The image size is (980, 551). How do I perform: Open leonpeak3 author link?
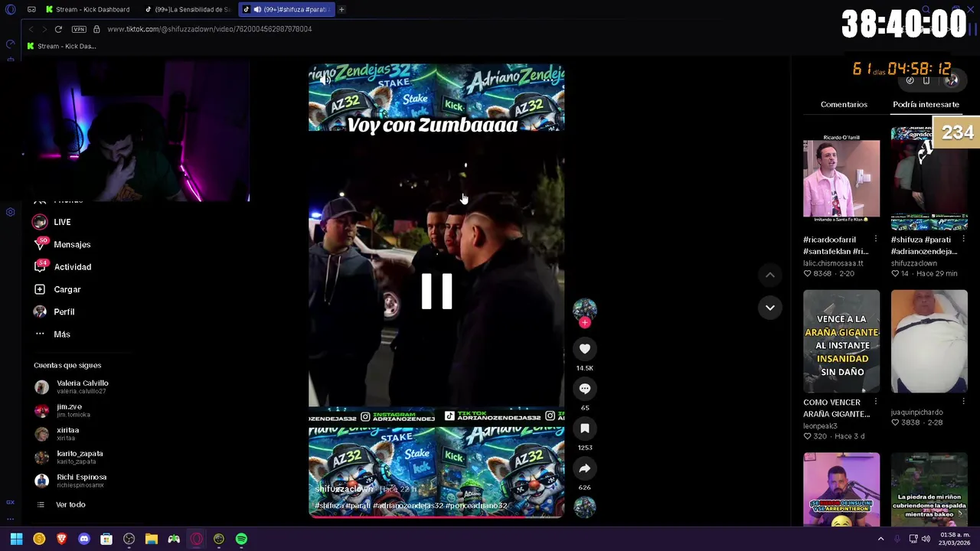pyautogui.click(x=820, y=425)
